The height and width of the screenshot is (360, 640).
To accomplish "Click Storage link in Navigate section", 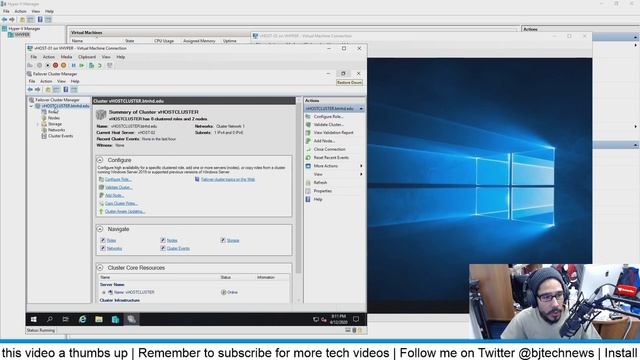I will 233,240.
